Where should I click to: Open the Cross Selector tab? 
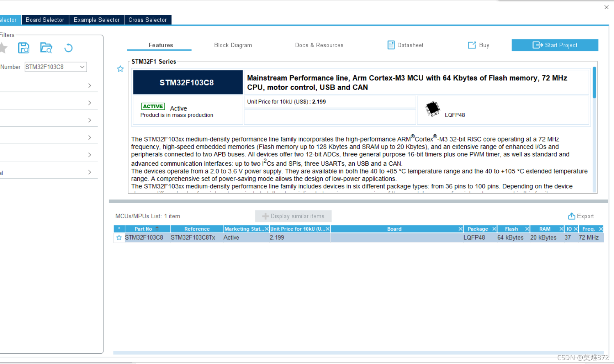(148, 20)
